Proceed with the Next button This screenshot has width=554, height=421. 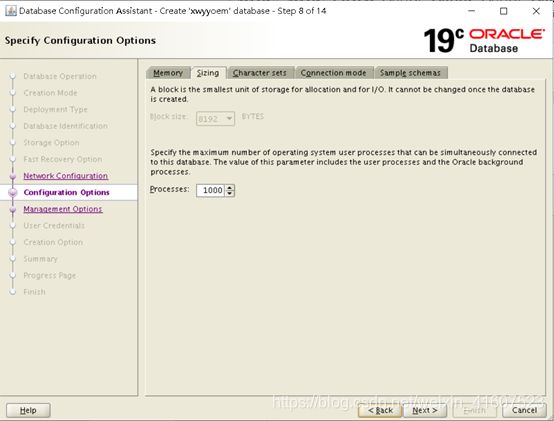pyautogui.click(x=425, y=410)
